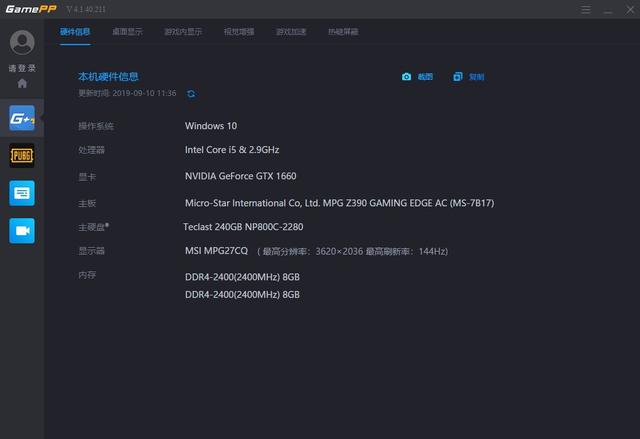Click the 内存 label
The width and height of the screenshot is (640, 439).
coord(87,275)
